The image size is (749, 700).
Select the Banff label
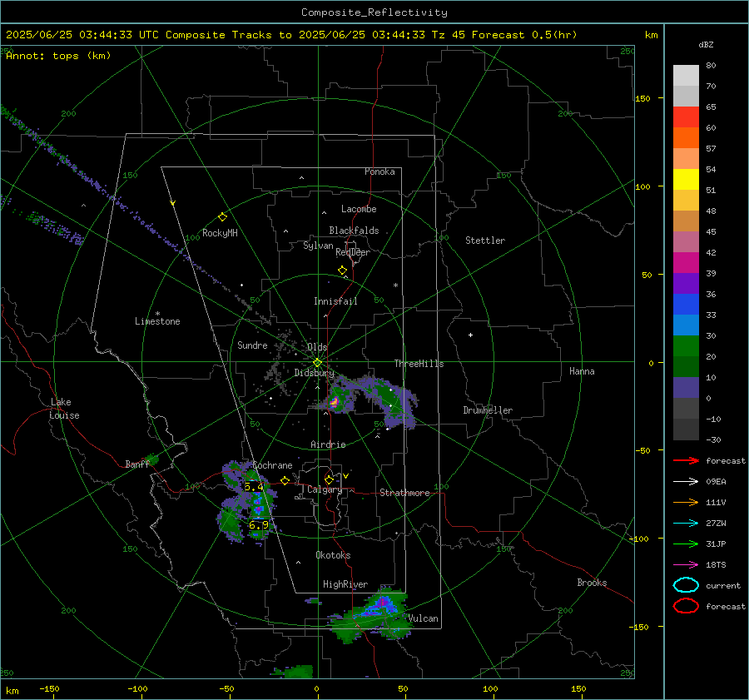click(x=137, y=464)
